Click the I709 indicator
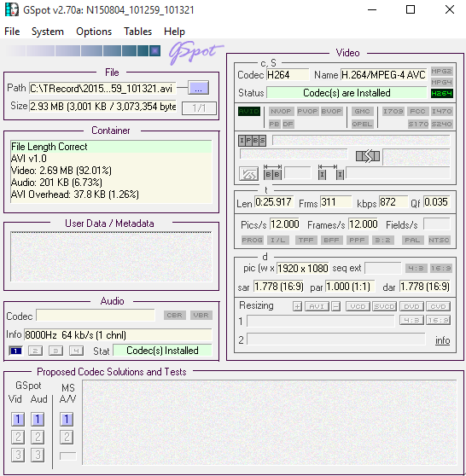This screenshot has height=476, width=466. pyautogui.click(x=393, y=112)
